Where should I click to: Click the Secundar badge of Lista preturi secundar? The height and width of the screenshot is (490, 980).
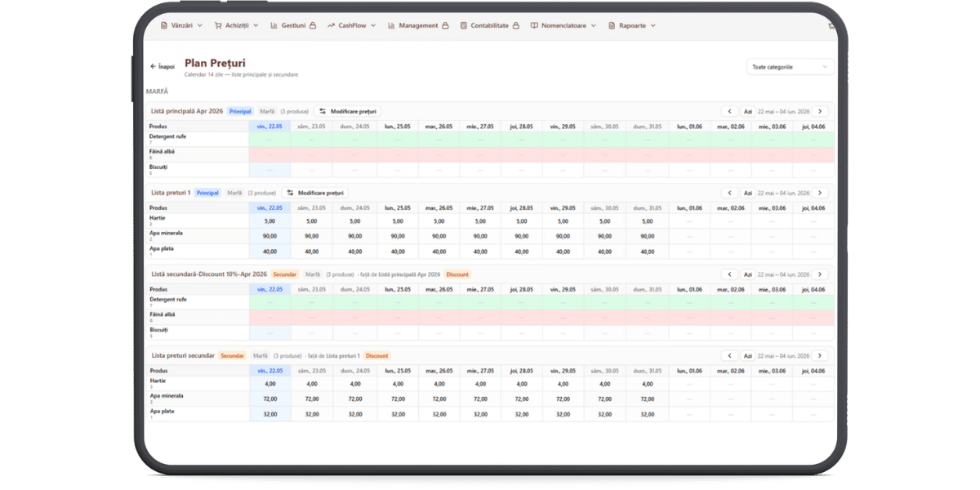(232, 355)
